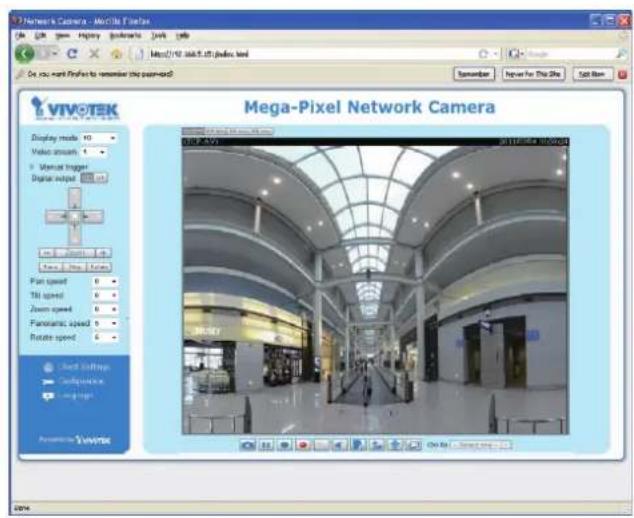Open the Video stream dropdown
The image size is (634, 518).
(x=95, y=152)
